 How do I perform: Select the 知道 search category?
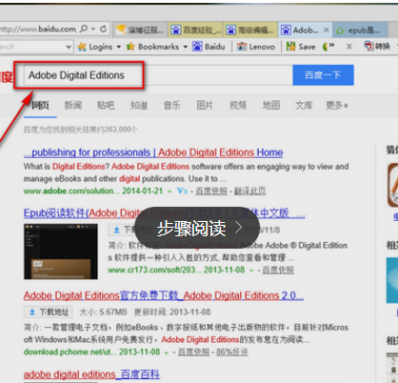139,106
